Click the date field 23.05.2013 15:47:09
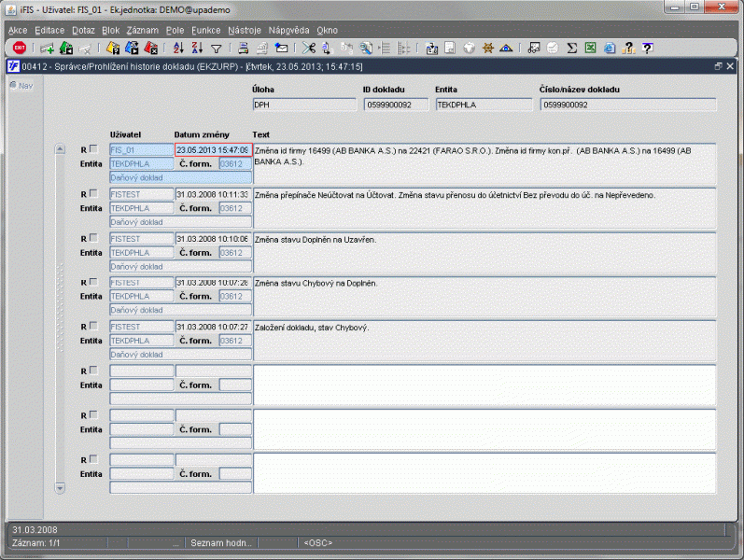This screenshot has height=560, width=744. point(213,150)
